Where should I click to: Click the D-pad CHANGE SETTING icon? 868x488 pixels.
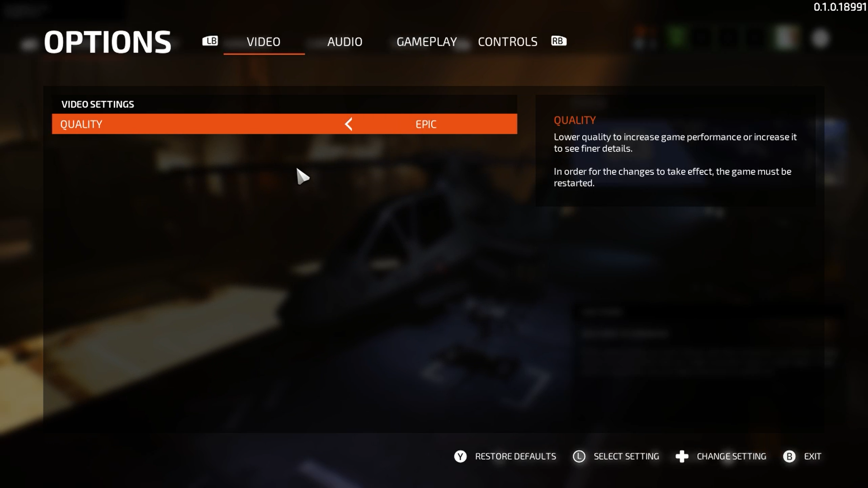click(681, 456)
